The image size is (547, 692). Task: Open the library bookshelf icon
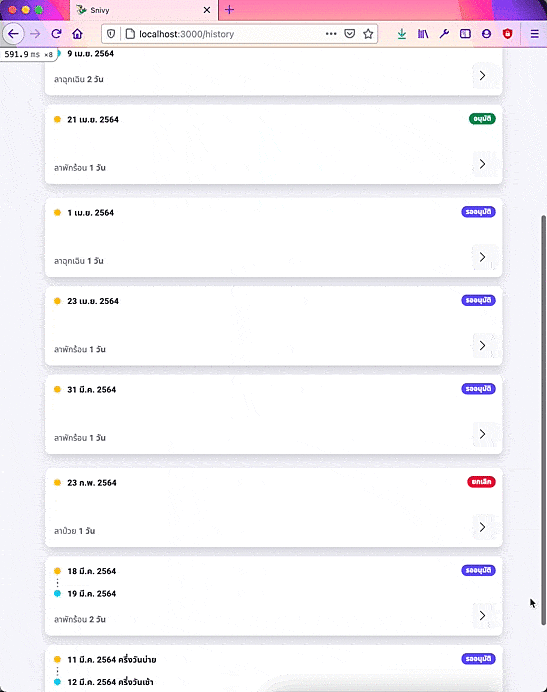(x=423, y=34)
